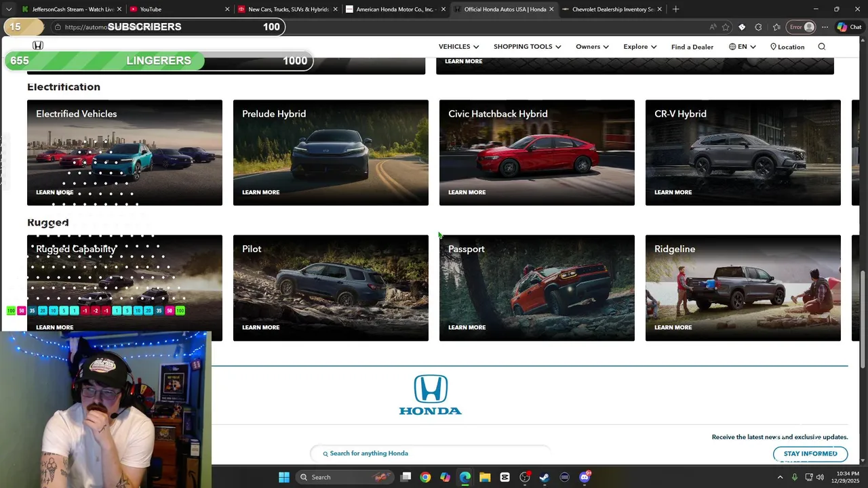
Task: Open the volume tray control
Action: 820,477
